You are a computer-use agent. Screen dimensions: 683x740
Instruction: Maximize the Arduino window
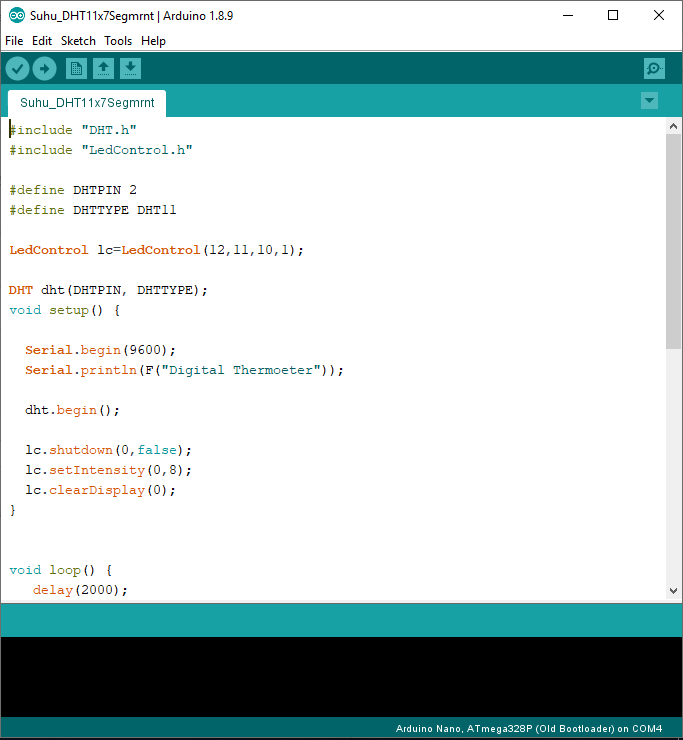[613, 16]
